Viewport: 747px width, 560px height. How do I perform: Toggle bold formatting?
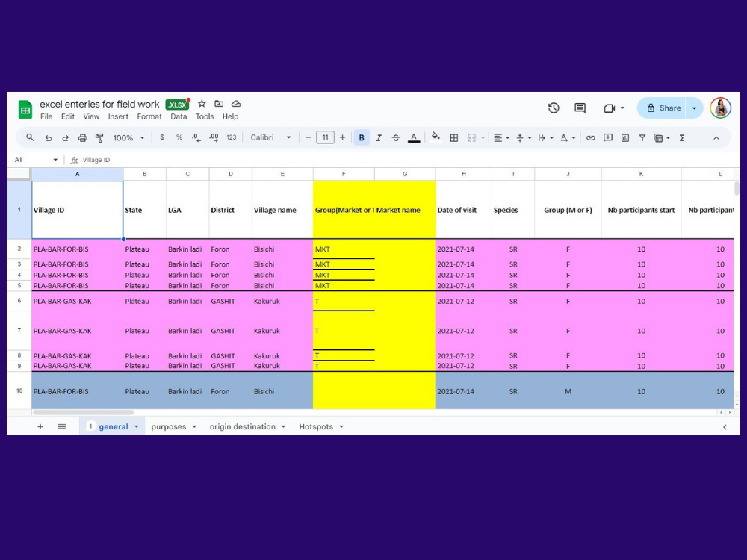coord(362,138)
